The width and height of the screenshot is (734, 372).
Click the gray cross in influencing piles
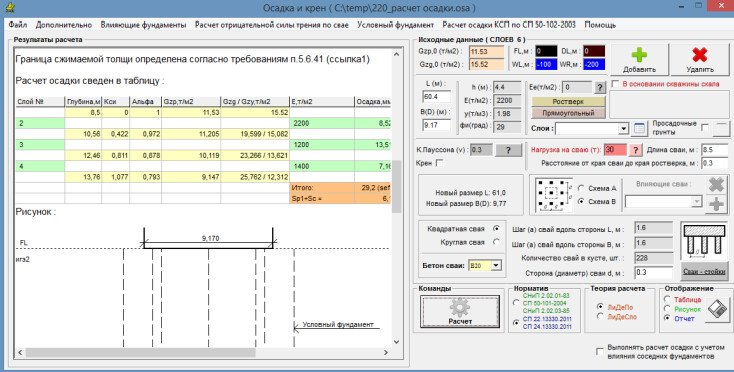716,185
